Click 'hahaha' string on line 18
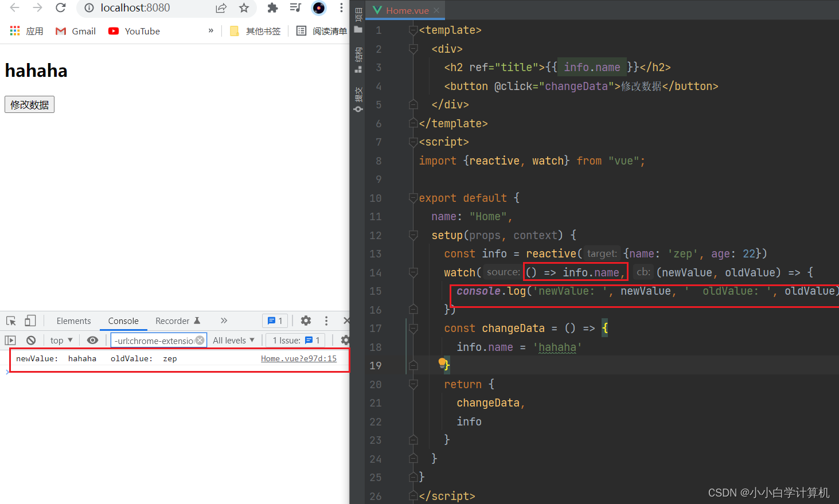This screenshot has width=839, height=504. click(557, 347)
